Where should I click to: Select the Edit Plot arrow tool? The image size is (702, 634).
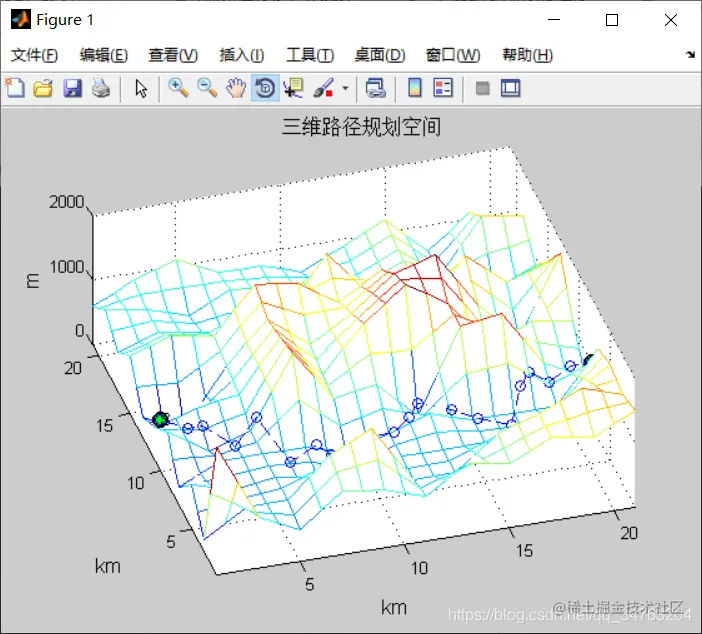(141, 88)
